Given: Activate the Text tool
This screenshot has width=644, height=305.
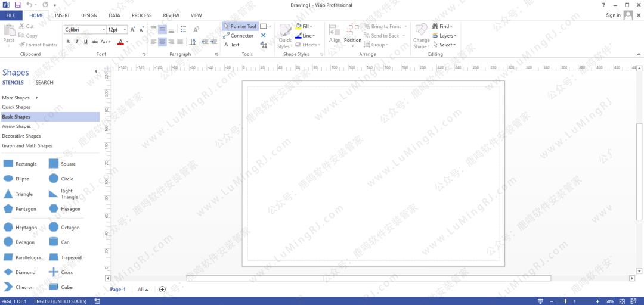Looking at the screenshot, I should (231, 45).
